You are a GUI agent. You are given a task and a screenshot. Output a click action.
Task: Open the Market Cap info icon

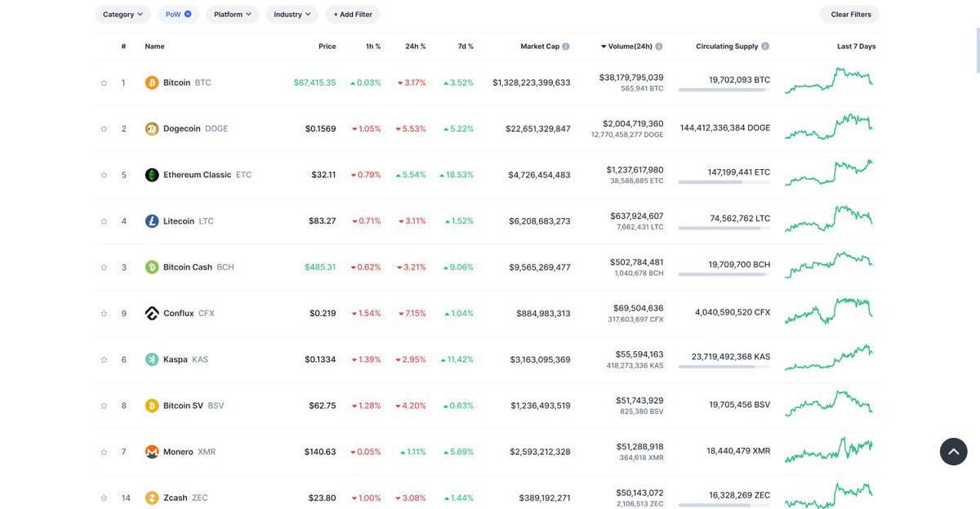tap(566, 47)
